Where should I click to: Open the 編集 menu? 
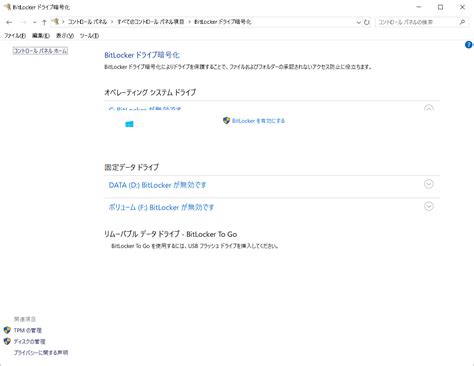pos(41,36)
